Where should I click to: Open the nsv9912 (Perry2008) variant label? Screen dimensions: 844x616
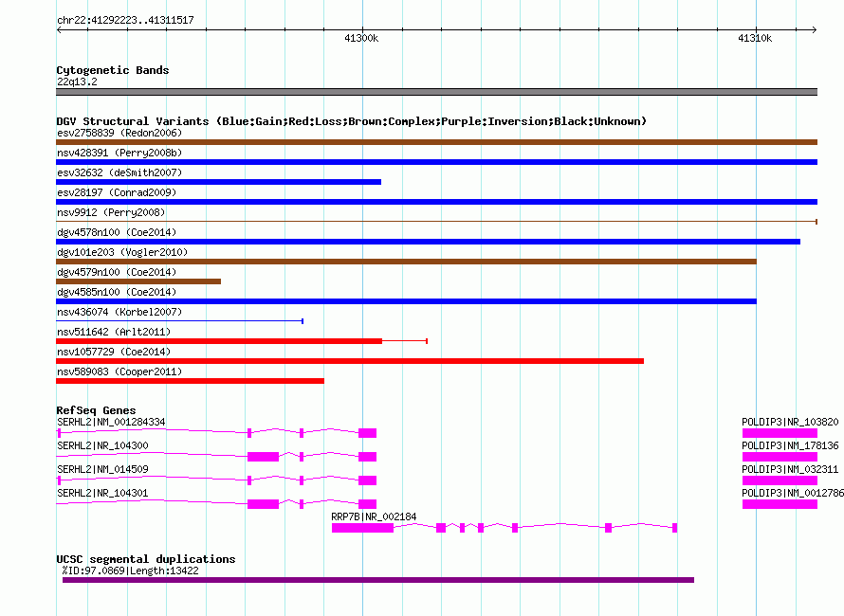point(111,212)
